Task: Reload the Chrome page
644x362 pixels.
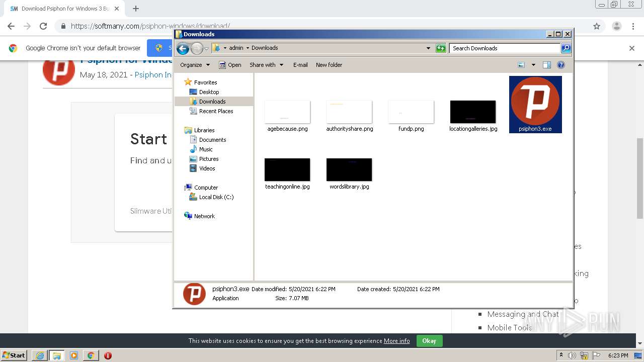Action: [43, 26]
